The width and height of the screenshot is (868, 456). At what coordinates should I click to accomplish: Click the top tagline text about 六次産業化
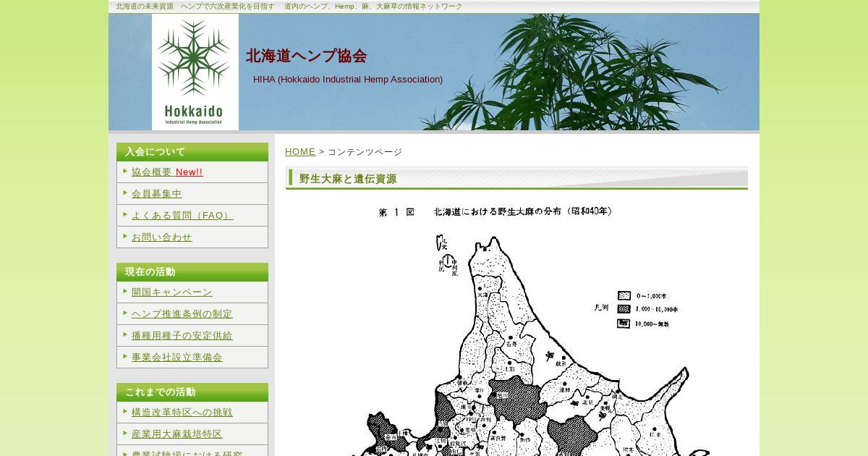click(x=289, y=7)
